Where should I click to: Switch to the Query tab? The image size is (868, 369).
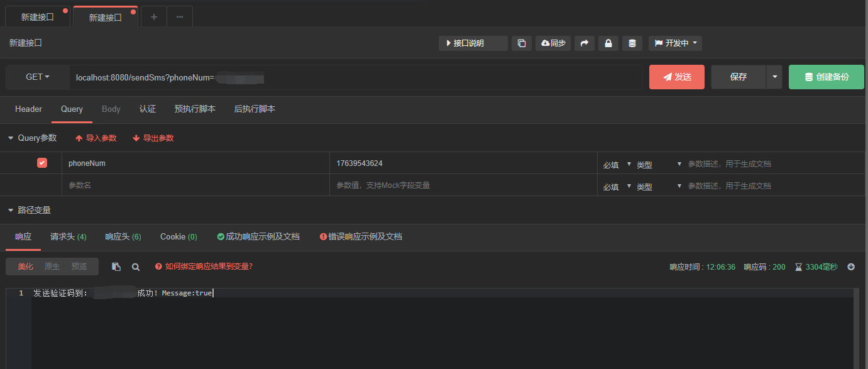tap(72, 109)
